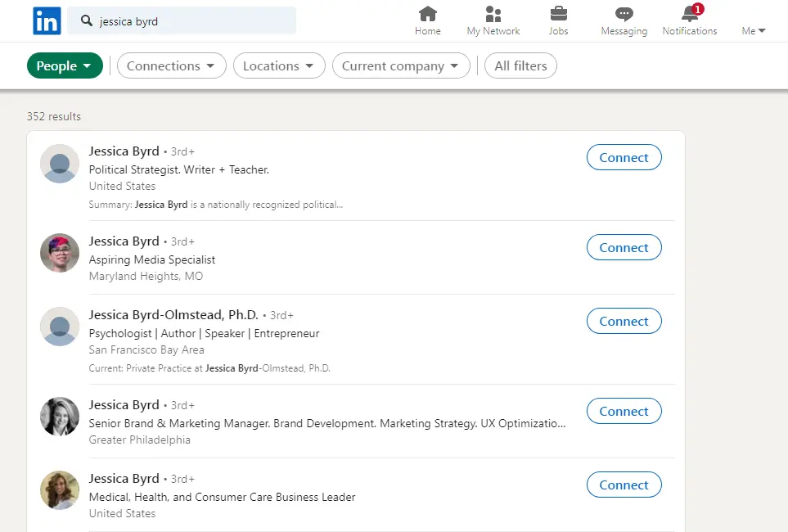Open Jessica Byrd-Olmstead, Ph.D. profile name link
Viewport: 788px width, 532px height.
[173, 315]
